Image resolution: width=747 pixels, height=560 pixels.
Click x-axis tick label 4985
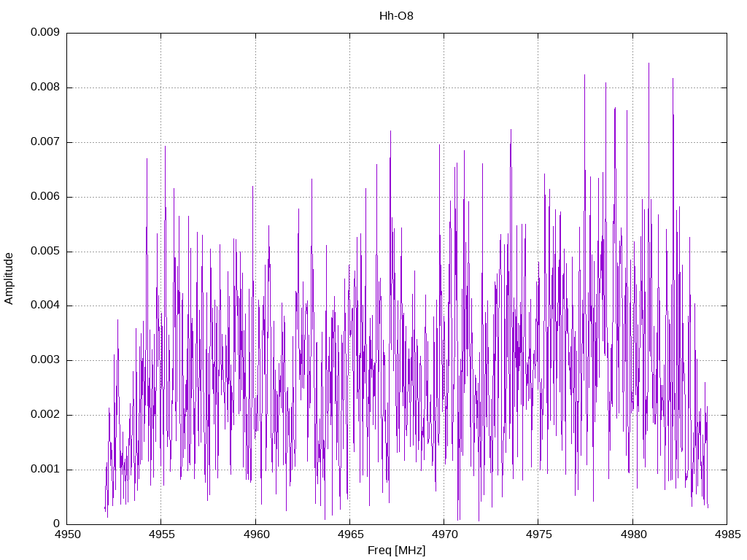click(727, 534)
